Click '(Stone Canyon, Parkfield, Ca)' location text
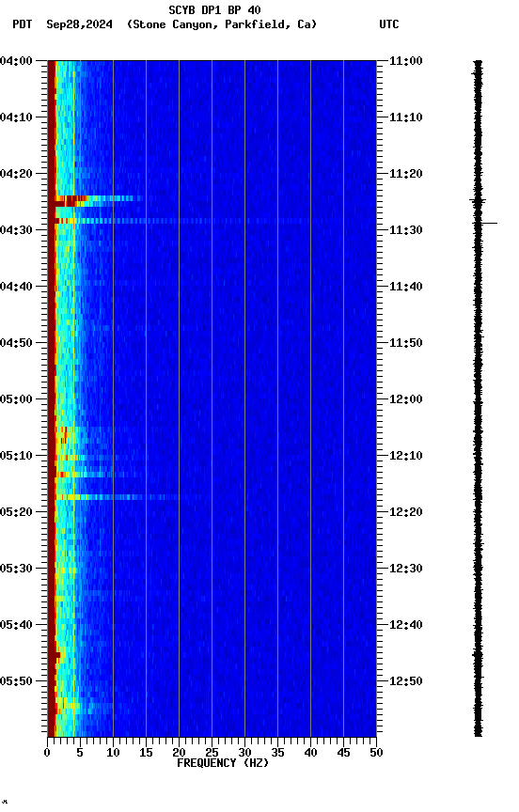519x812 pixels. pyautogui.click(x=222, y=24)
